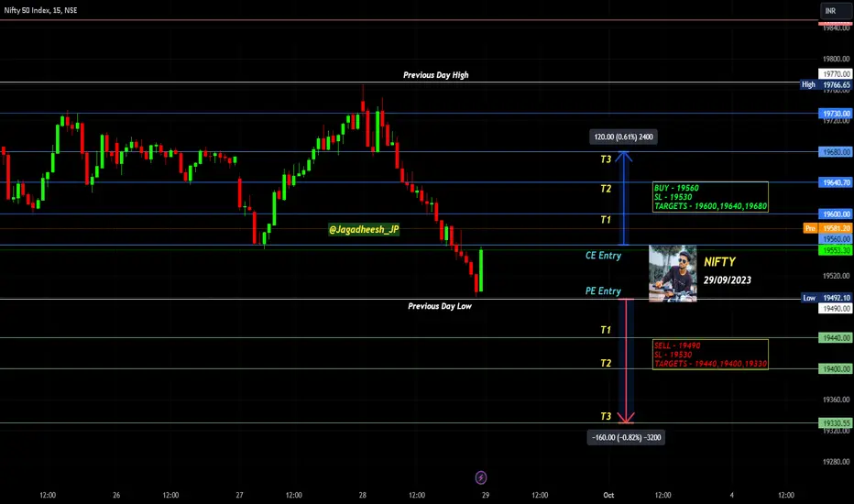Select the 19600.00 blue price label
This screenshot has height=504, width=854.
click(836, 214)
